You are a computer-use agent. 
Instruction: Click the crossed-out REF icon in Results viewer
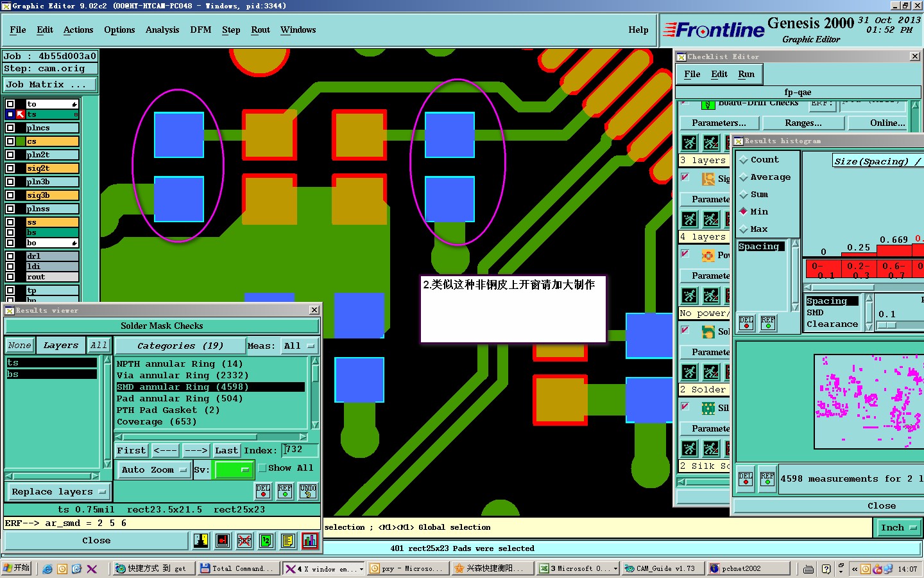(x=244, y=541)
